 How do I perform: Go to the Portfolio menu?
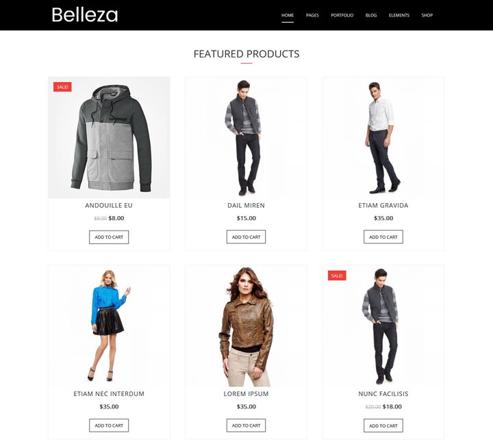click(342, 15)
